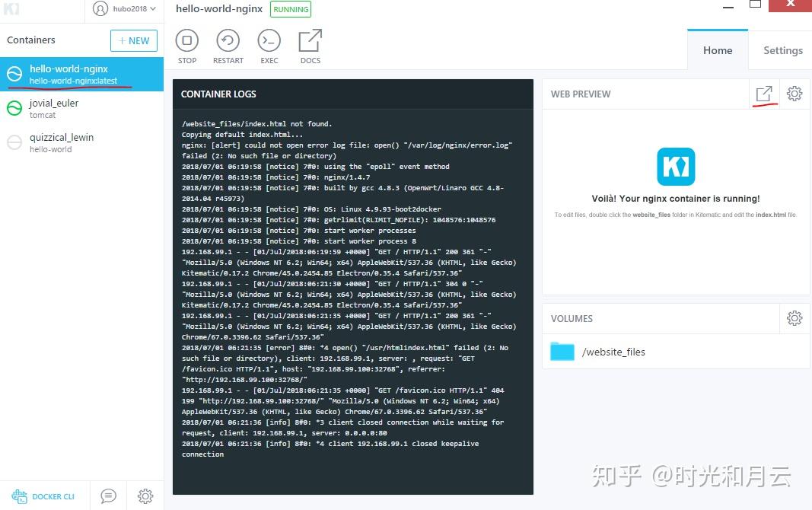Open web preview settings gear
The width and height of the screenshot is (812, 510).
point(794,94)
